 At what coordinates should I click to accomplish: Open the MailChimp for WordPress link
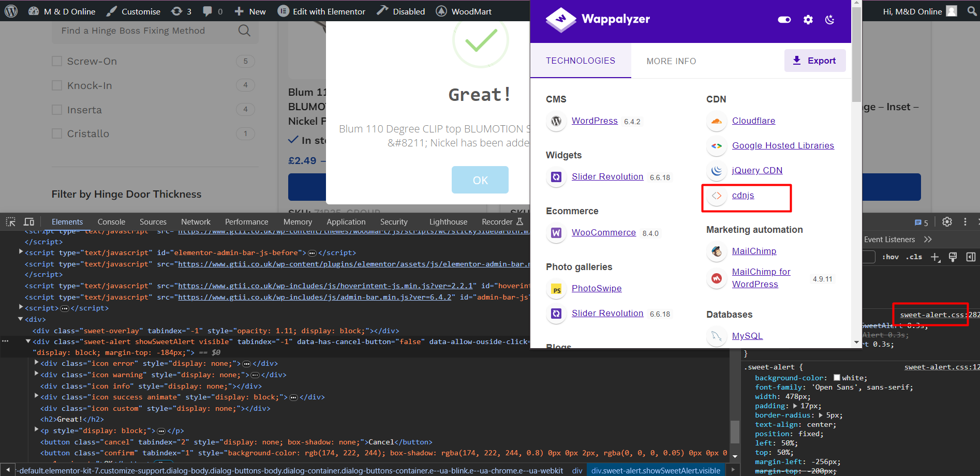[761, 278]
